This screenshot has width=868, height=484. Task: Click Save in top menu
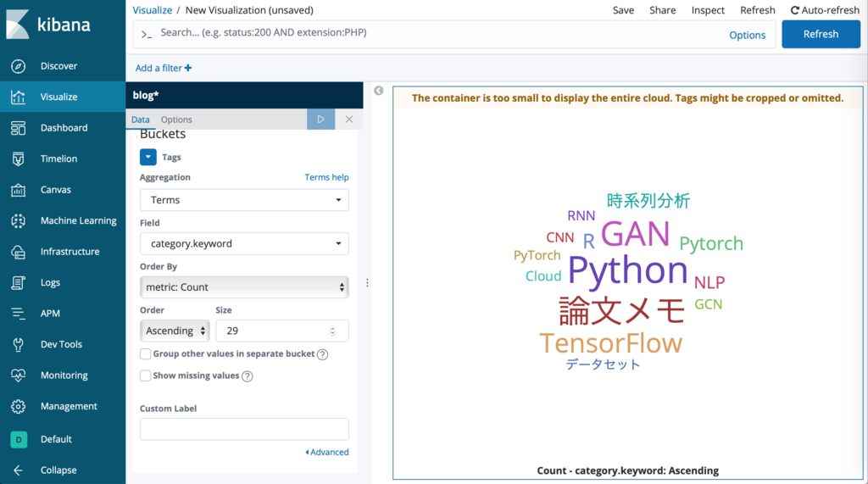pos(623,10)
